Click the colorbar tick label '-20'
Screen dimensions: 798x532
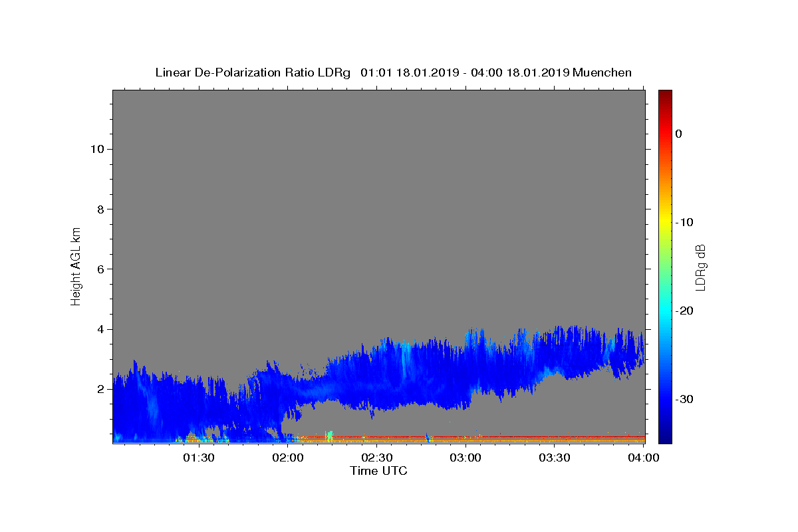coord(685,311)
